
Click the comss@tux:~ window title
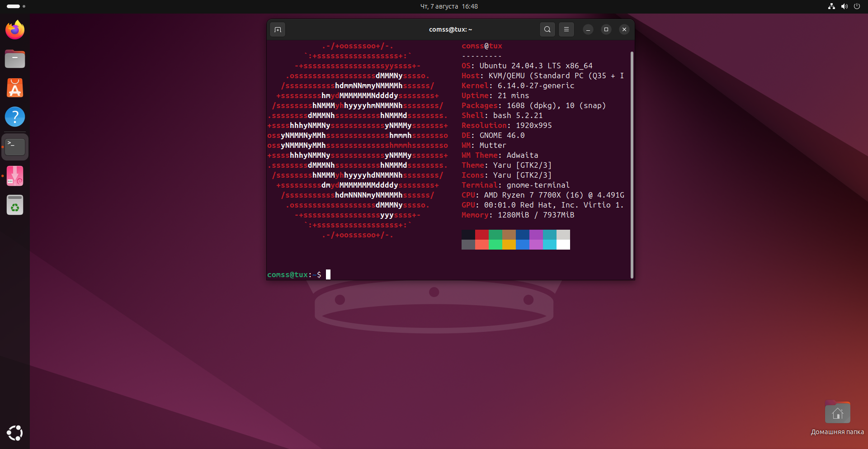[450, 29]
